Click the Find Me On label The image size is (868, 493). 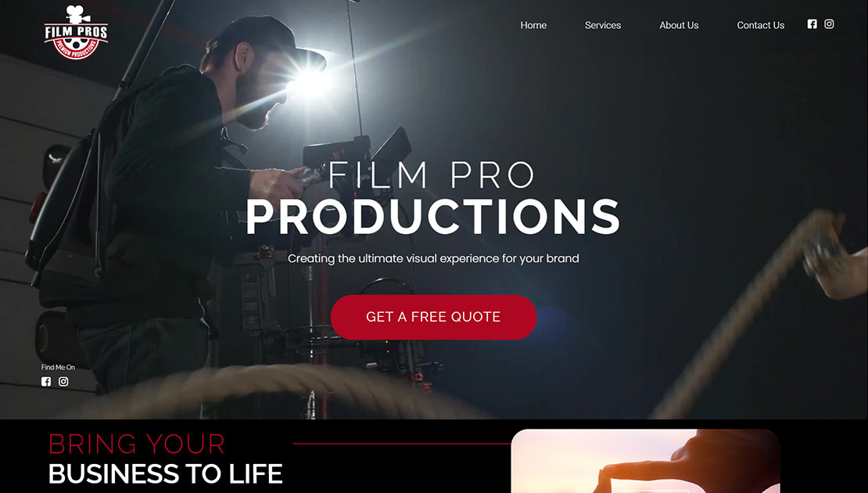tap(58, 367)
